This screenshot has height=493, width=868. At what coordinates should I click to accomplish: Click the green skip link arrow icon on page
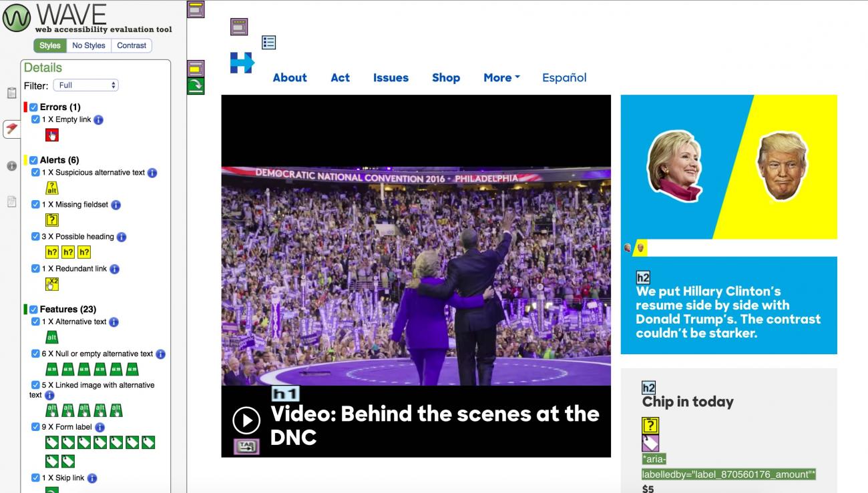pos(196,86)
